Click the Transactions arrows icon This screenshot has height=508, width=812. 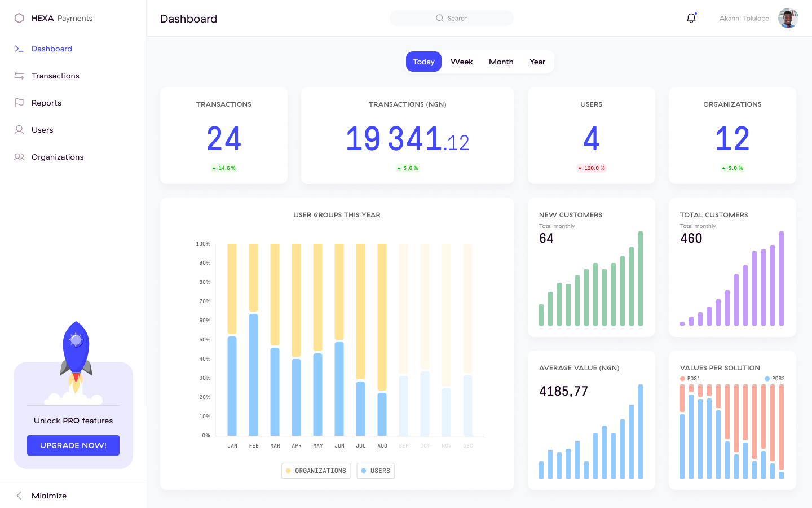(19, 76)
